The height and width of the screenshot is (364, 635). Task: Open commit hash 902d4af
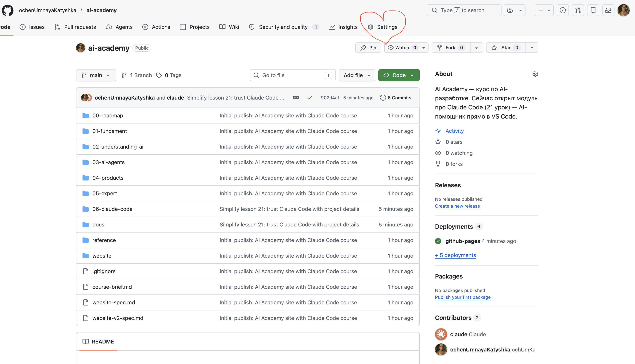330,98
